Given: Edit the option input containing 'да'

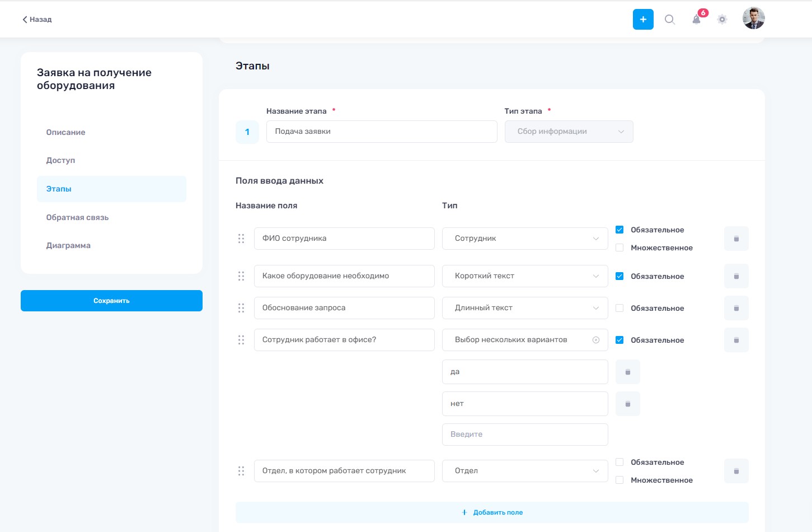Looking at the screenshot, I should (x=525, y=372).
